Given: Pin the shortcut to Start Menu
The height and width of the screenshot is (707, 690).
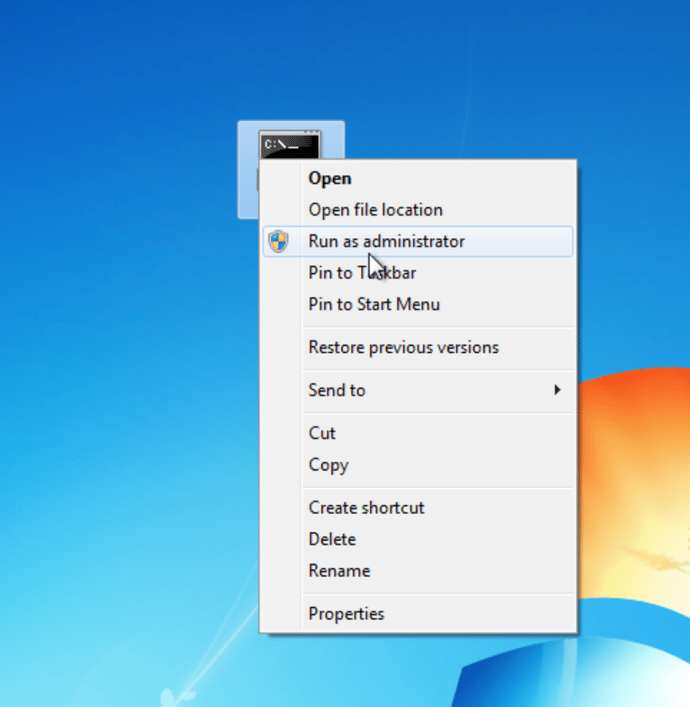Looking at the screenshot, I should [374, 304].
